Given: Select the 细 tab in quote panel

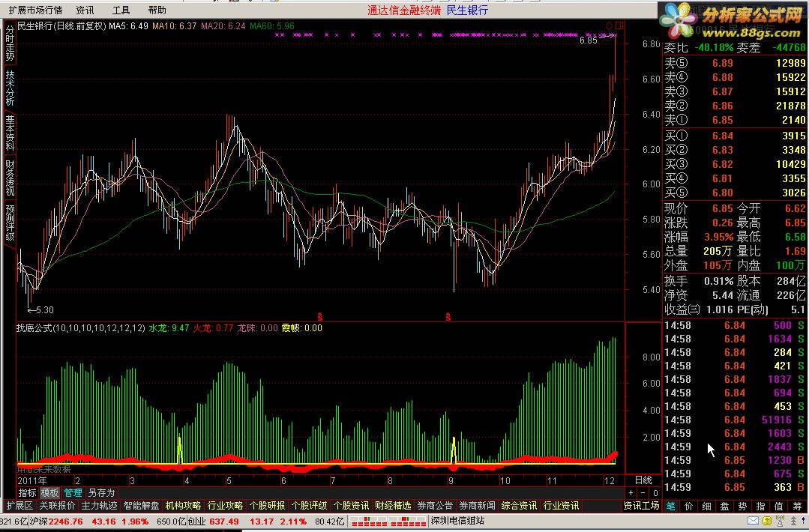Looking at the screenshot, I should coord(707,507).
